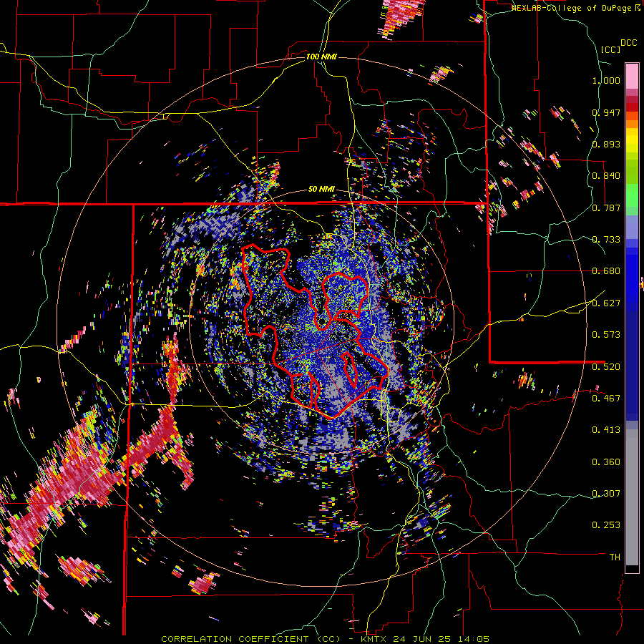Click the pink top segment of color bar
Viewport: 644px width, 644px height.
[632, 76]
